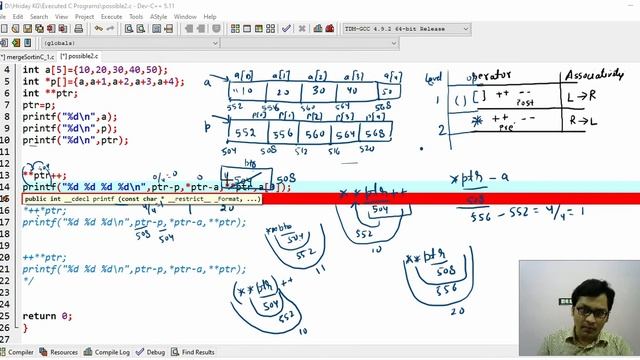Click the Compile and Run toolbar icon
The width and height of the screenshot is (640, 360).
pos(259,29)
